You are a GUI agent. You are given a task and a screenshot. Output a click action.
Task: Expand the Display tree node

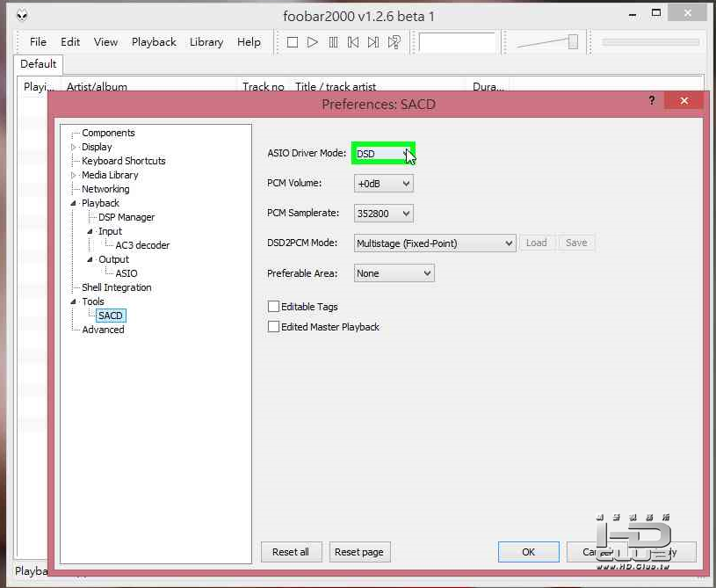(x=73, y=147)
